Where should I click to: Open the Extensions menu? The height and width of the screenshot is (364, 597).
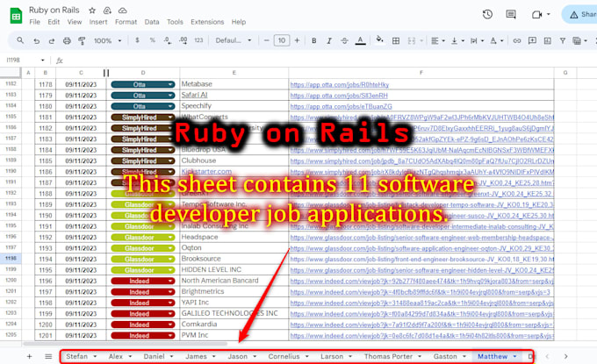(x=207, y=22)
